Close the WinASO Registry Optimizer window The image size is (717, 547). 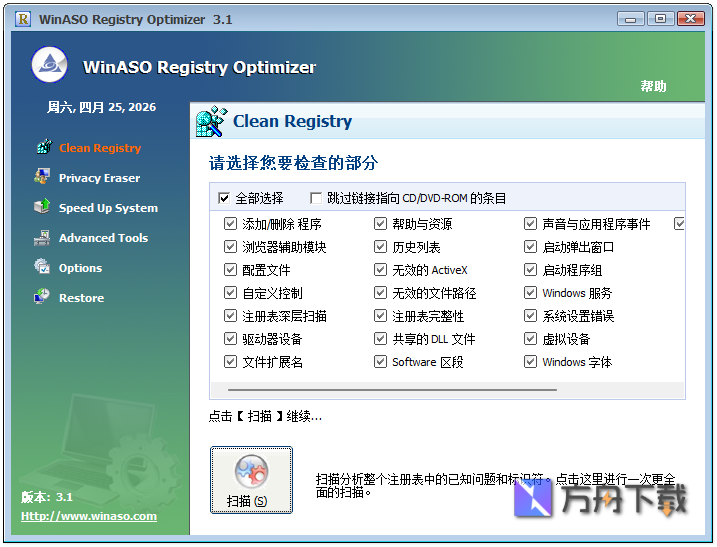690,19
